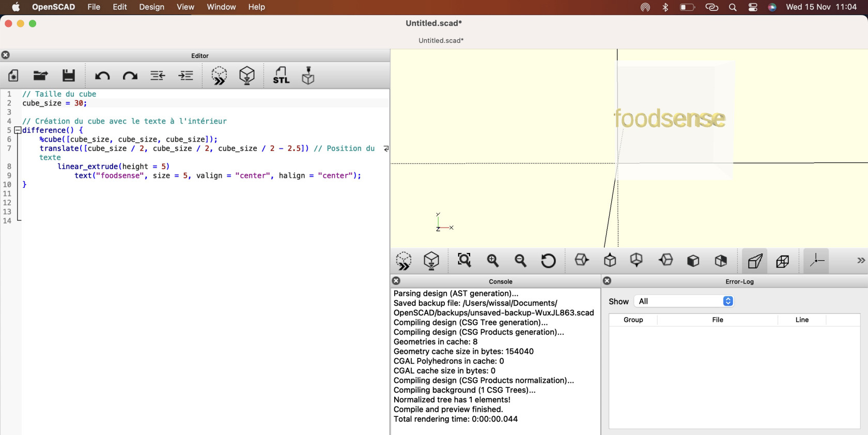This screenshot has width=868, height=435.
Task: Click the AirDrop status icon in the menu bar
Action: (645, 7)
